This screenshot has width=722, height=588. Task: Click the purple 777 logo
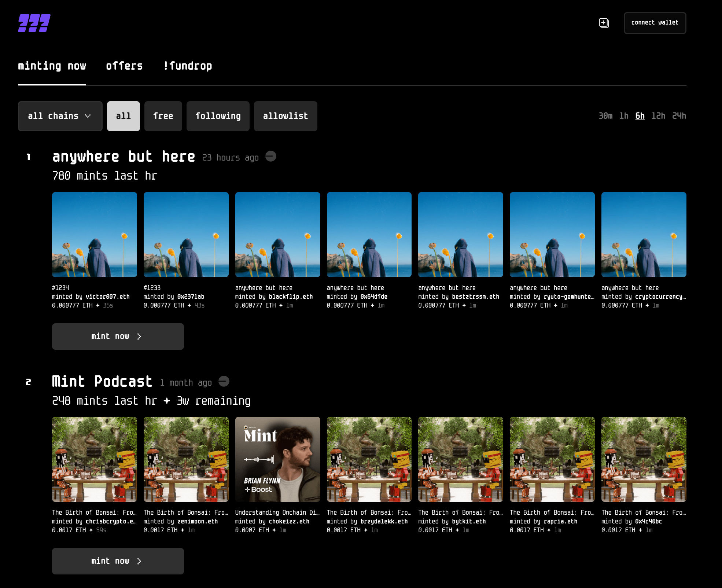pyautogui.click(x=34, y=23)
